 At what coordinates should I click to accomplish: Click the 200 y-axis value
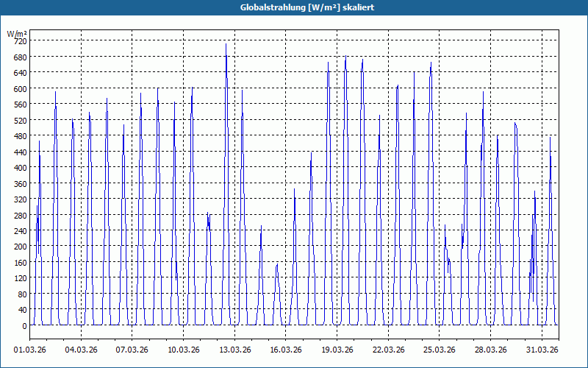[x=20, y=247]
